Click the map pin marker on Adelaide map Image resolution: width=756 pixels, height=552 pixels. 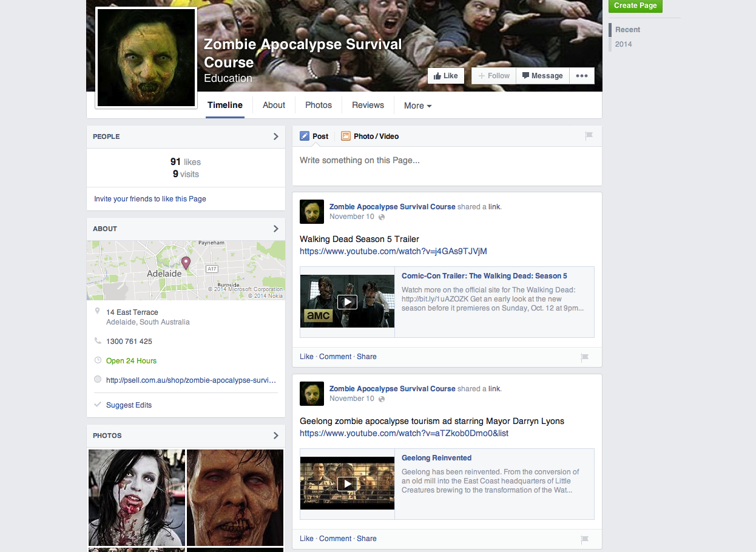(x=186, y=262)
